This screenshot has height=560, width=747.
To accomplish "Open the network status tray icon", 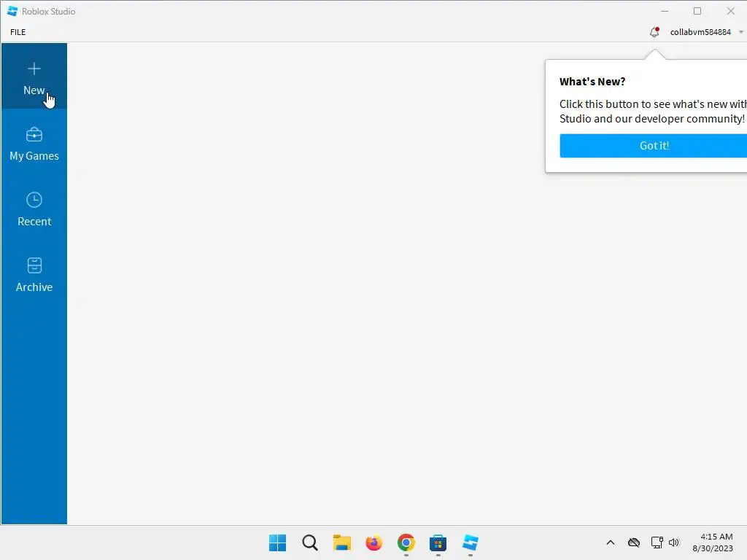I will coord(657,542).
